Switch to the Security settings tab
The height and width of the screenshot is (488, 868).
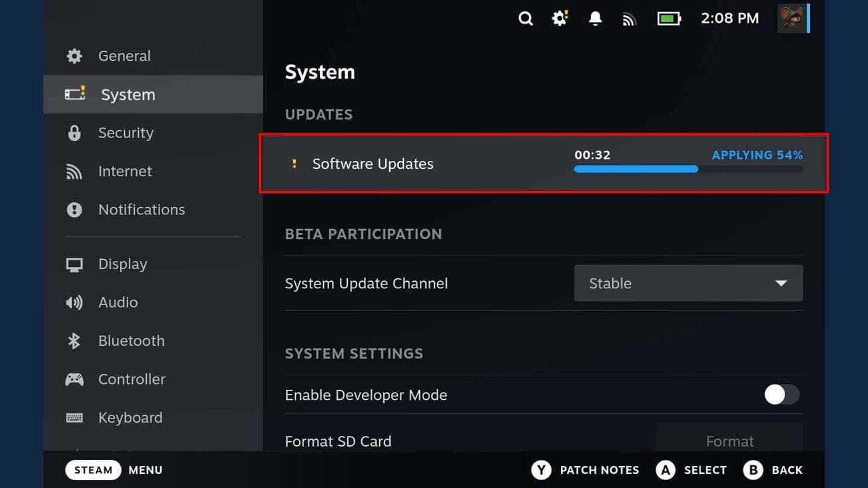pyautogui.click(x=125, y=133)
